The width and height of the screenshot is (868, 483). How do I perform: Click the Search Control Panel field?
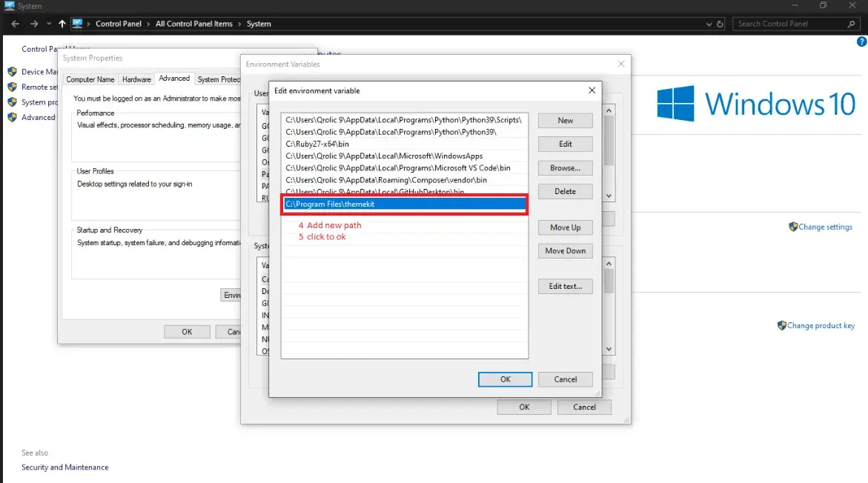(x=789, y=24)
